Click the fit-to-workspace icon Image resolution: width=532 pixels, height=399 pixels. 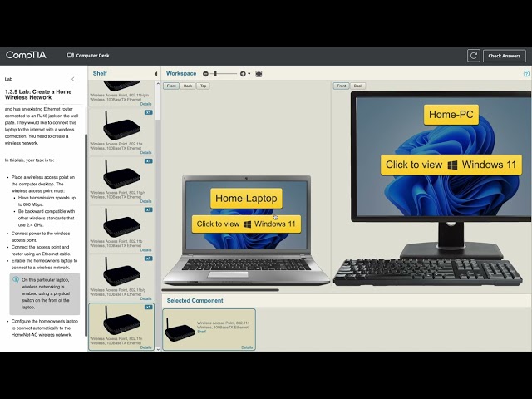259,74
